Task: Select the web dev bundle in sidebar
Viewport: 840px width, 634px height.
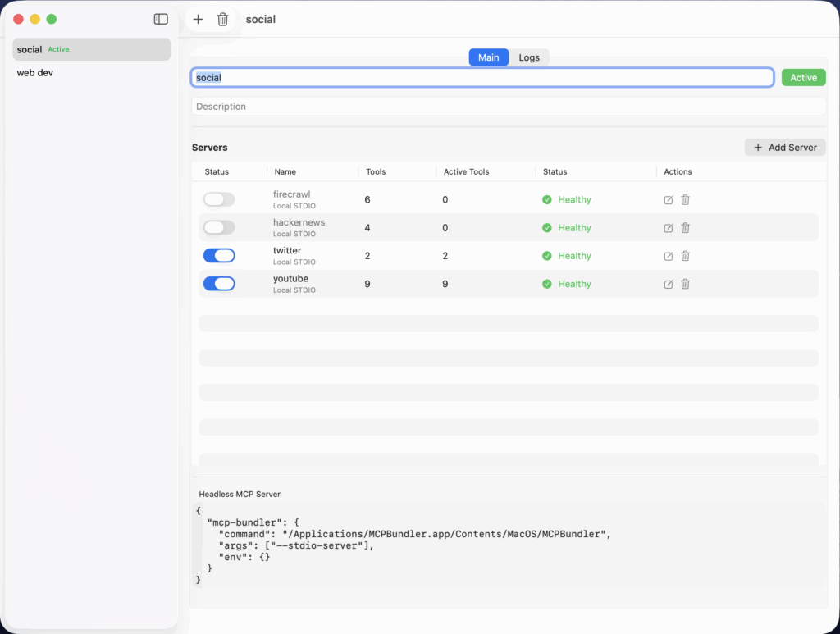Action: (35, 73)
